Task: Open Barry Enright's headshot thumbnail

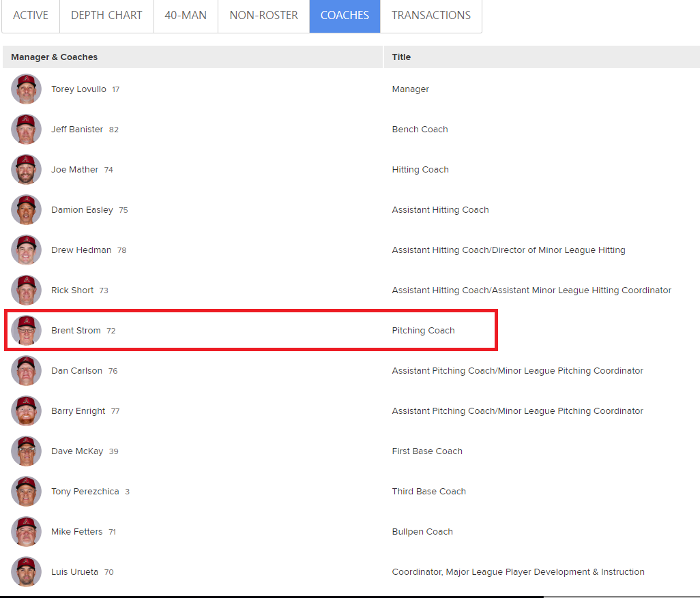Action: [x=26, y=411]
